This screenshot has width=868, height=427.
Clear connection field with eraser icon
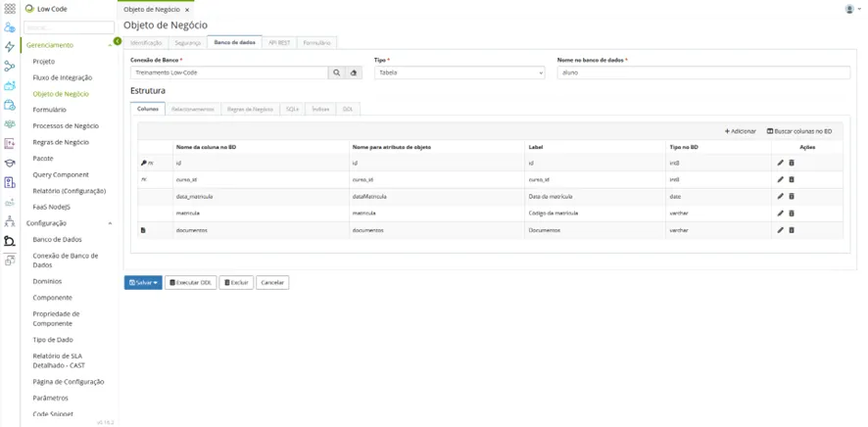click(354, 72)
